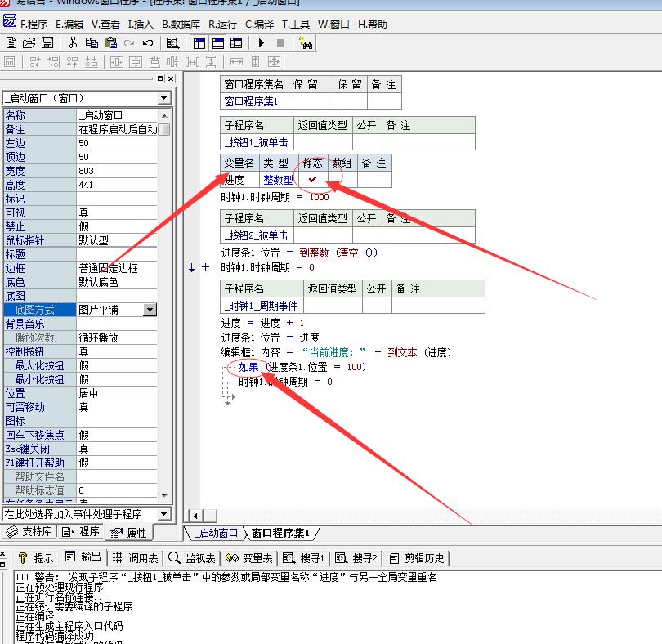Open the 变量表 output panel tab
The image size is (662, 644).
pos(249,558)
